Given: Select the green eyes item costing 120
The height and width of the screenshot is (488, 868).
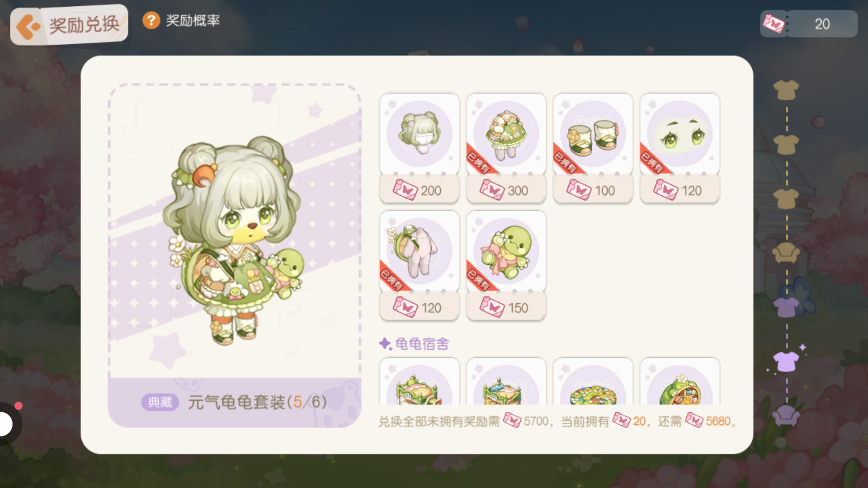Looking at the screenshot, I should (680, 148).
